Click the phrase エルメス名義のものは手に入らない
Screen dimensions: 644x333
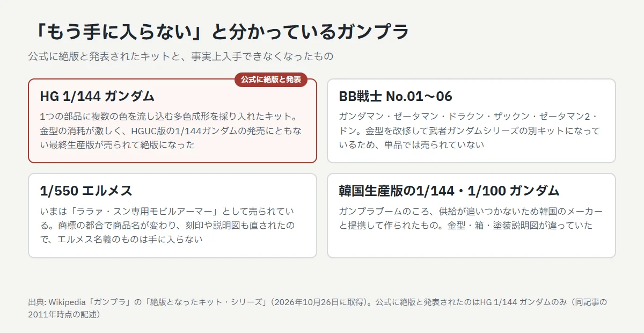click(x=130, y=240)
